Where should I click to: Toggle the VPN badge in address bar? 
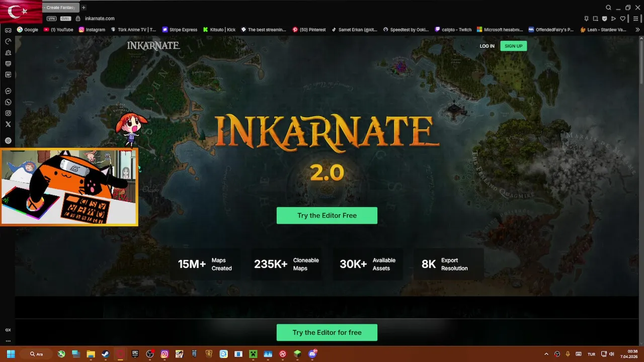click(x=51, y=19)
